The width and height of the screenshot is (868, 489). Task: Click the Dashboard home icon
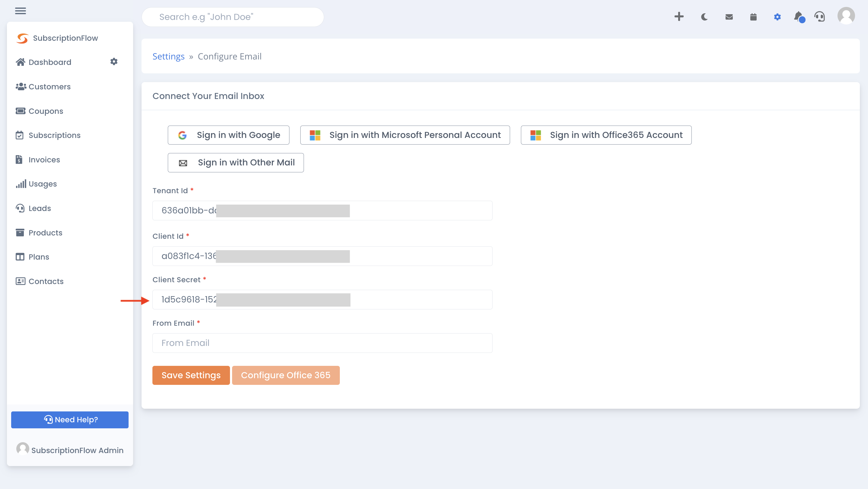pyautogui.click(x=21, y=62)
